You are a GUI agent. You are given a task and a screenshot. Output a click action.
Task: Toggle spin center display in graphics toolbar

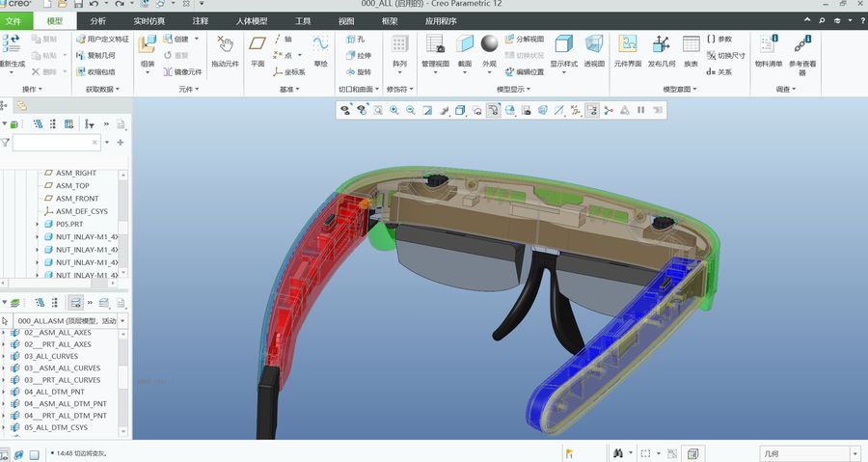point(609,111)
